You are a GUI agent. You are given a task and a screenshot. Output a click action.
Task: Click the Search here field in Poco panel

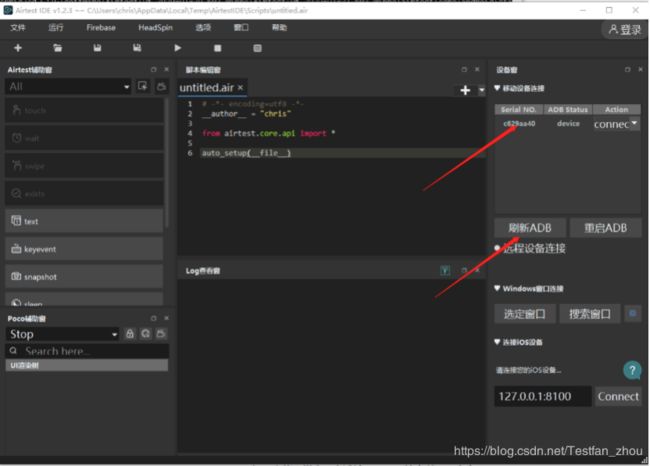(87, 351)
